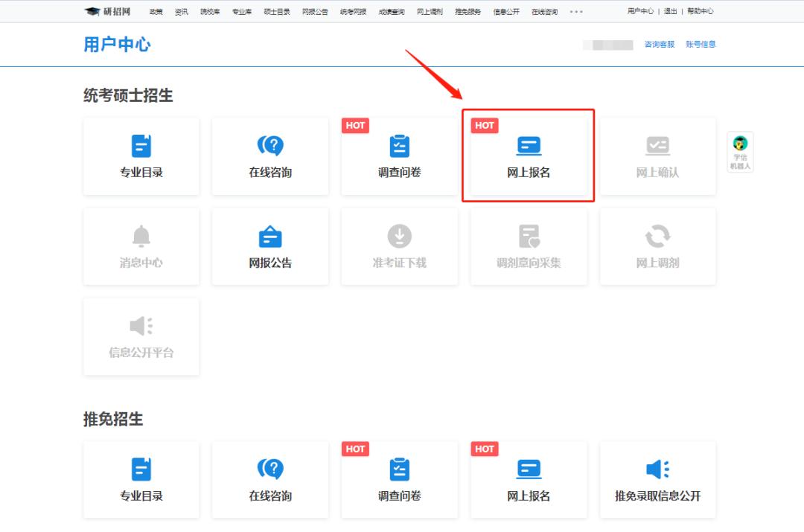Open the 账号信息 link
Screen dimensions: 804x532
[x=701, y=45]
